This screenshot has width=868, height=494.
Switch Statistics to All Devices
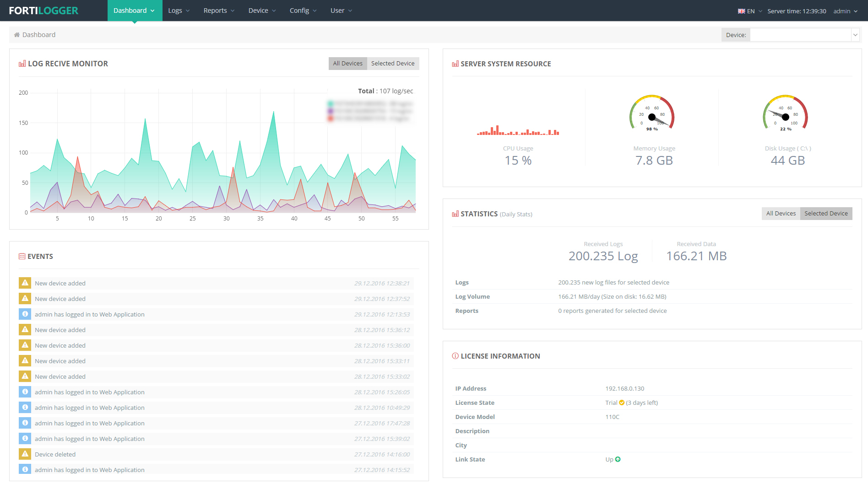pos(781,214)
